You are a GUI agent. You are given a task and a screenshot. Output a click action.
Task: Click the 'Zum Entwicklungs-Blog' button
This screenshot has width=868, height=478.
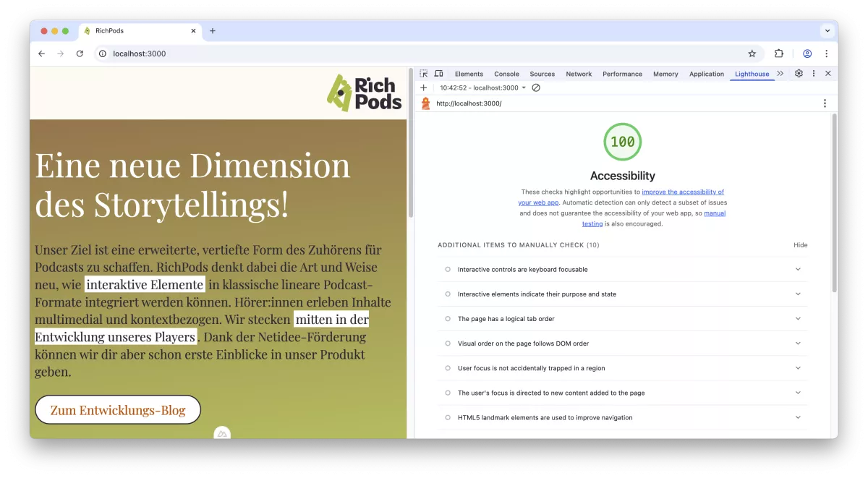pyautogui.click(x=117, y=409)
